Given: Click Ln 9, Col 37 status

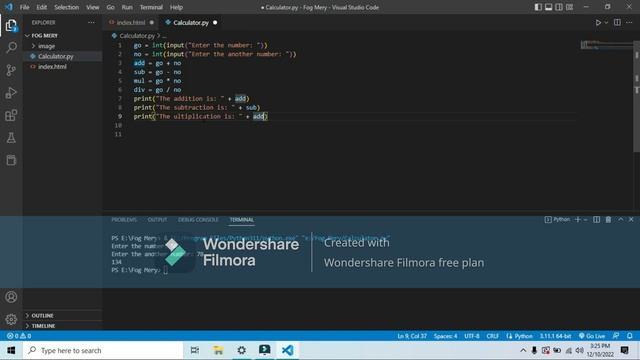Looking at the screenshot, I should tap(412, 336).
